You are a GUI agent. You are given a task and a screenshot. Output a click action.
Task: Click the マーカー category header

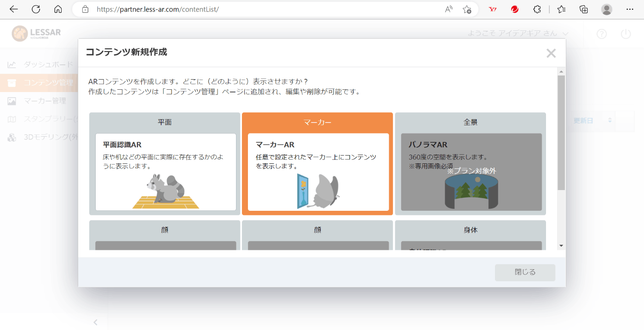point(317,122)
